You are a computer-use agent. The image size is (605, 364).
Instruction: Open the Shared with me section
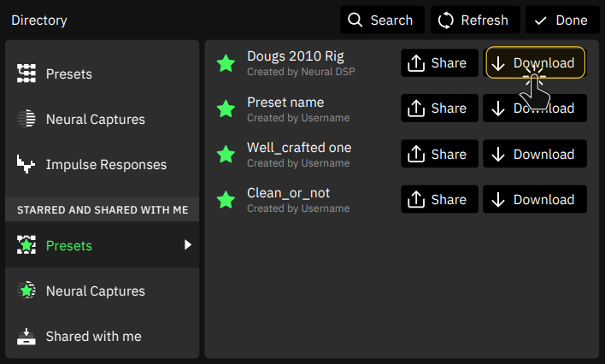[x=102, y=336]
